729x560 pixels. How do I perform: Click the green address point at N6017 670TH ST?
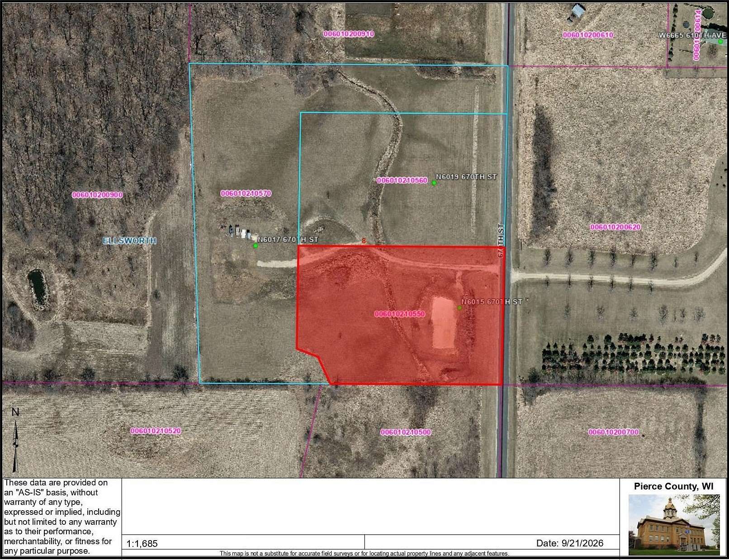pos(256,245)
